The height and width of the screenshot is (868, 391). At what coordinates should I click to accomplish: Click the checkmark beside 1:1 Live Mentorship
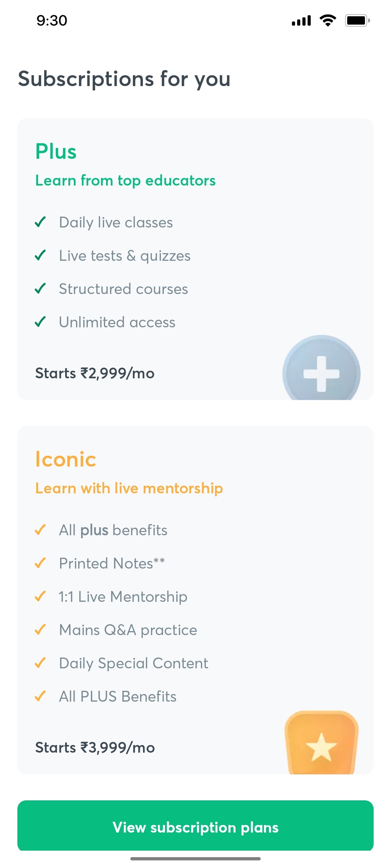tap(40, 596)
